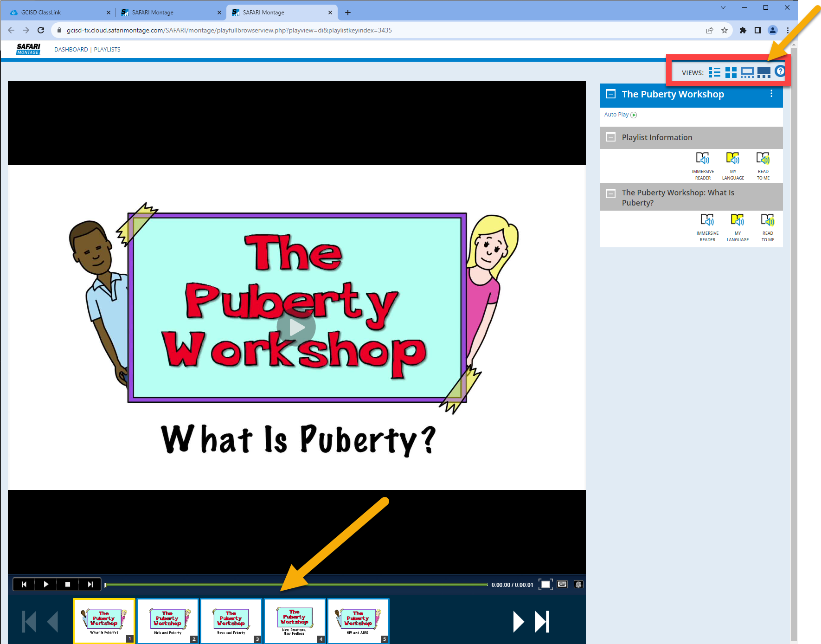Select the filmstrip view with large player
The width and height of the screenshot is (821, 644).
[x=763, y=72]
